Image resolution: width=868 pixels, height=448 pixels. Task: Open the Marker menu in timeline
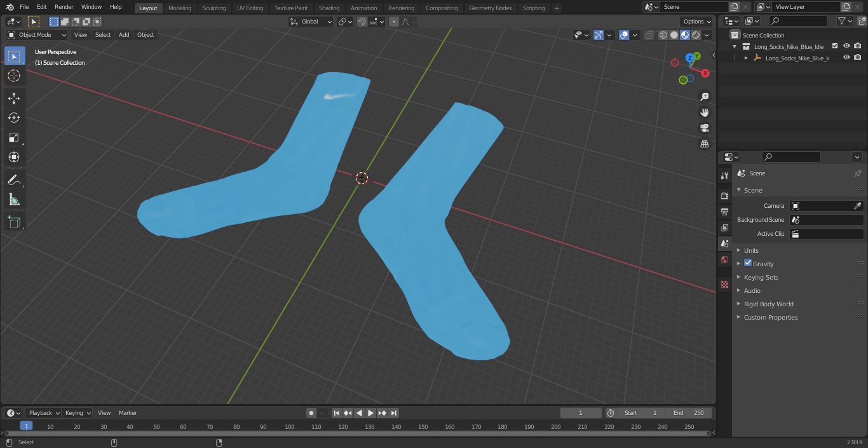(x=128, y=413)
